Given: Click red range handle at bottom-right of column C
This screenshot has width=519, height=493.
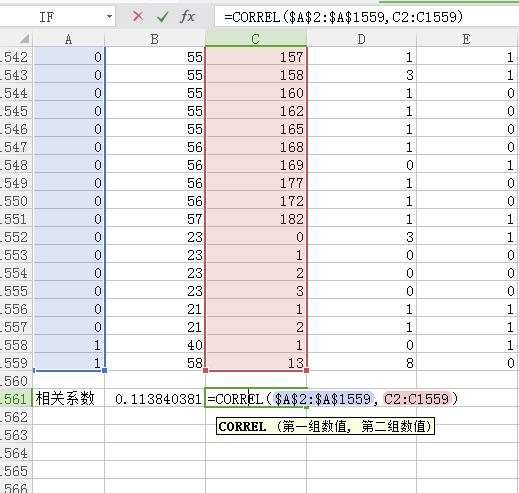Looking at the screenshot, I should (306, 370).
